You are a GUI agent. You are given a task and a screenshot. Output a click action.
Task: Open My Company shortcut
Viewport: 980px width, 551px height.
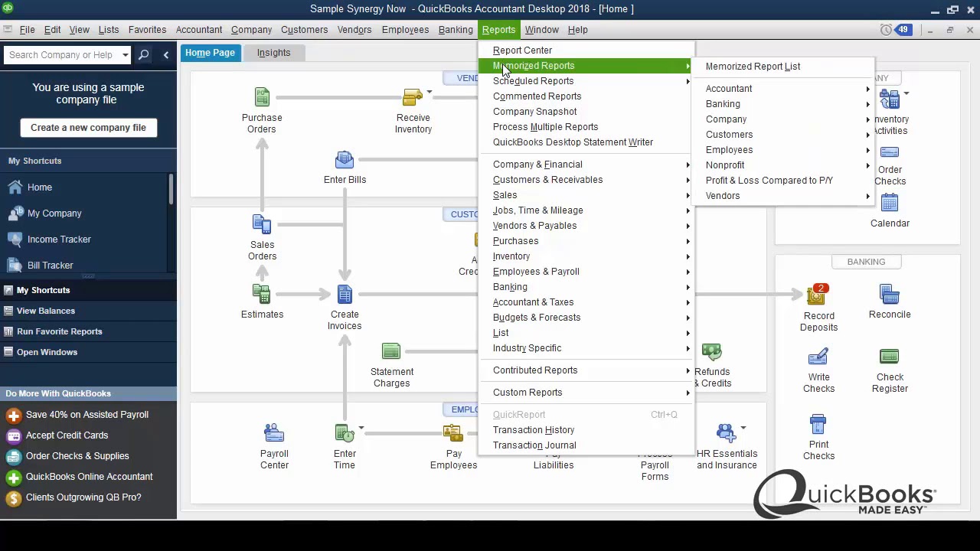click(54, 214)
